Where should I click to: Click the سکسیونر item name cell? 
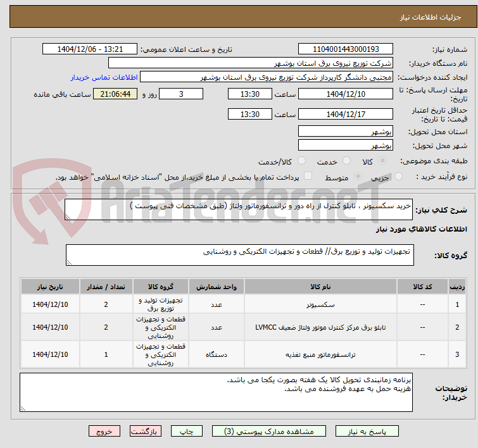[x=320, y=304]
